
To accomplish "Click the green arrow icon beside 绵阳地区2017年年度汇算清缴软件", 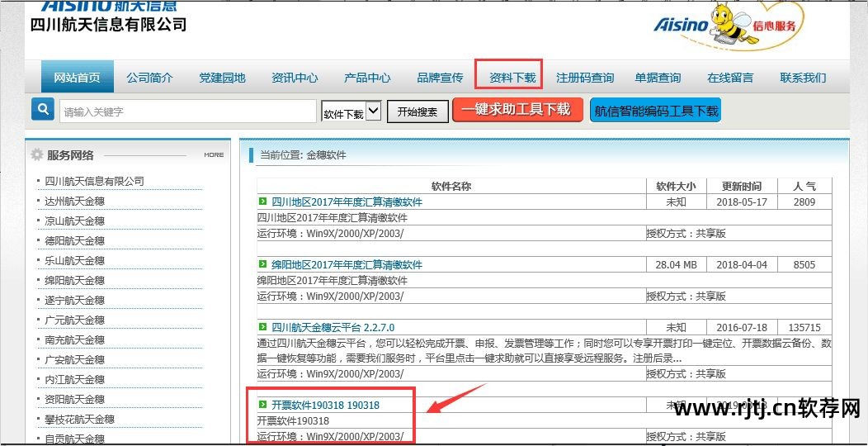I will pyautogui.click(x=262, y=263).
